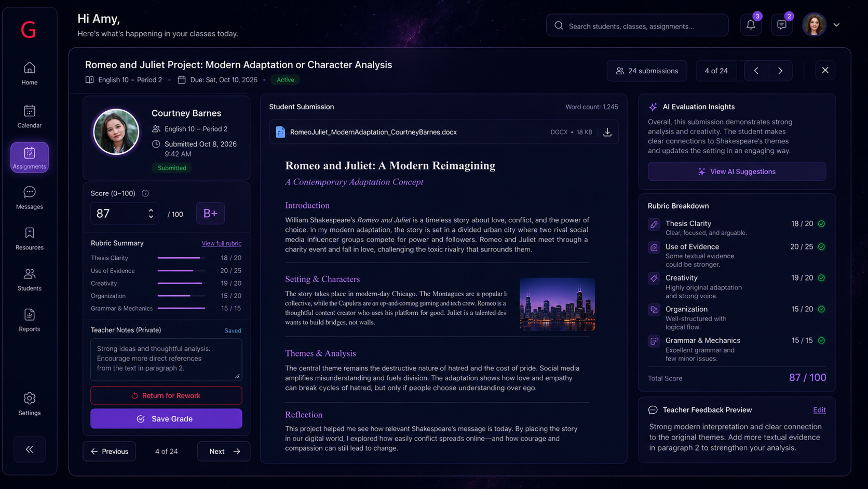Viewport: 868px width, 489px height.
Task: Click the Save Grade button
Action: pos(166,419)
